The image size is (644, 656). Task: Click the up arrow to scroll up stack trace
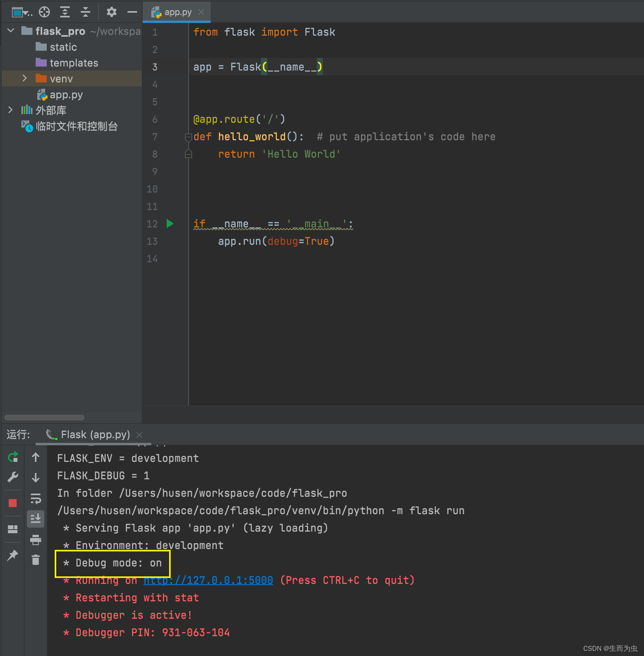point(36,457)
